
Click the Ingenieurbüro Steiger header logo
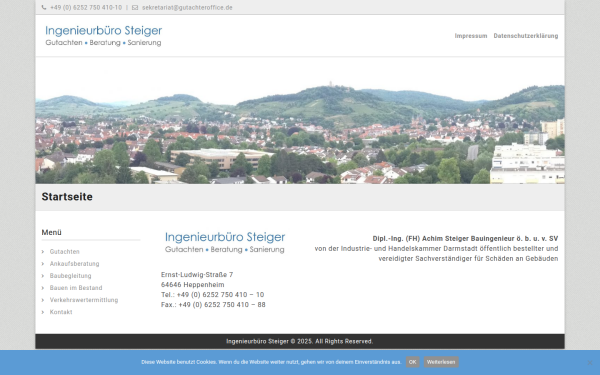tap(104, 36)
